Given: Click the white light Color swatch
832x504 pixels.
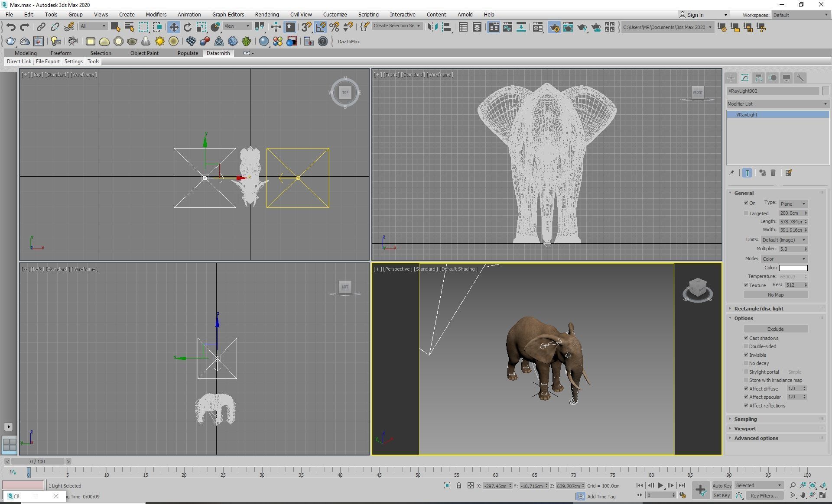Looking at the screenshot, I should 793,268.
